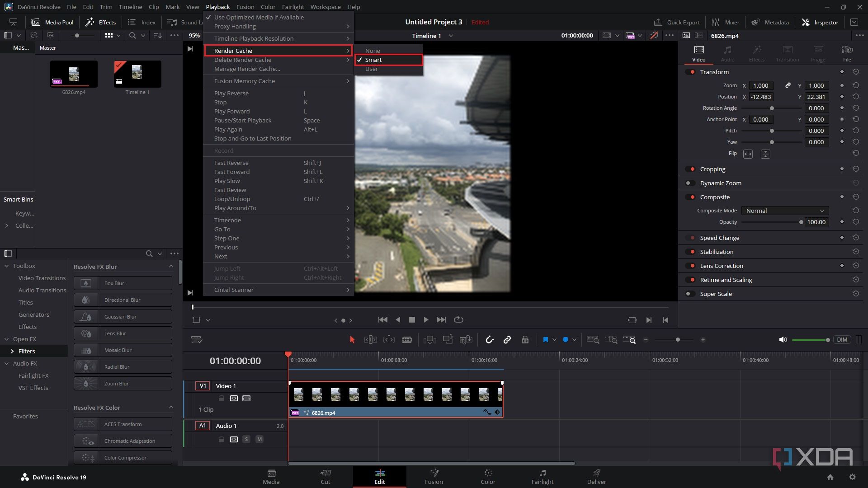Select the 6826.mp4 thumbnail in Media Pool
The height and width of the screenshot is (488, 868).
74,73
